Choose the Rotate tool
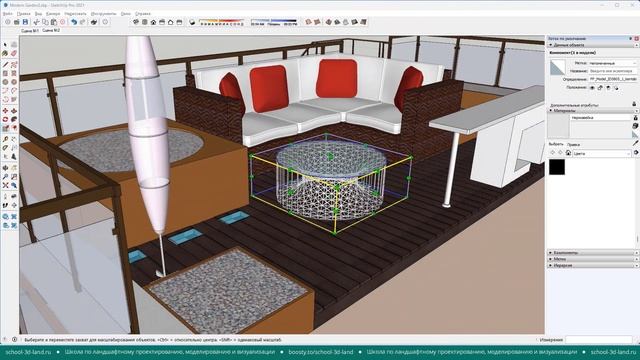The height and width of the screenshot is (360, 640). click(5, 119)
